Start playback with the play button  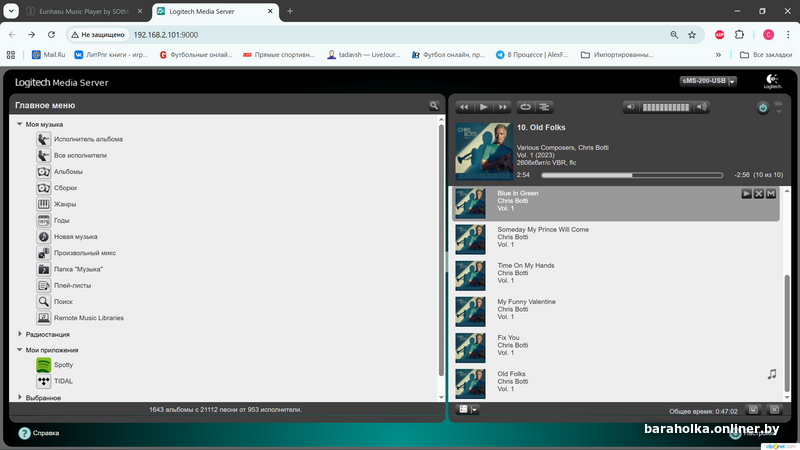pyautogui.click(x=483, y=107)
